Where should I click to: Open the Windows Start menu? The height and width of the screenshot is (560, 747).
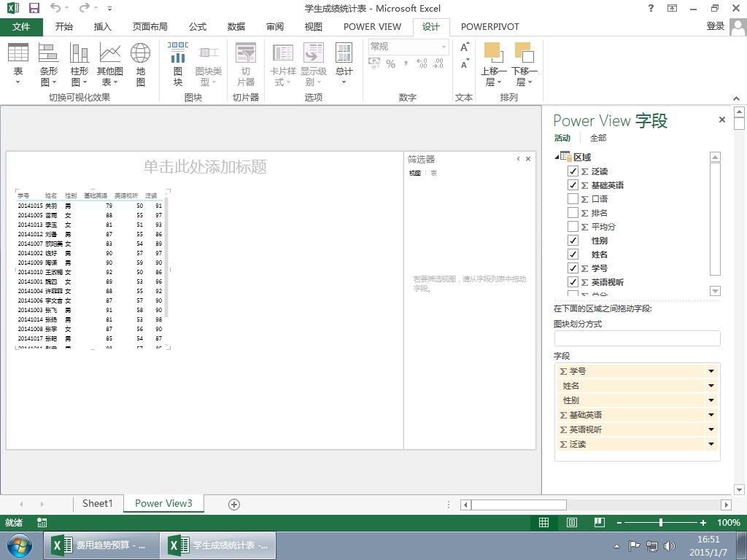[x=20, y=545]
